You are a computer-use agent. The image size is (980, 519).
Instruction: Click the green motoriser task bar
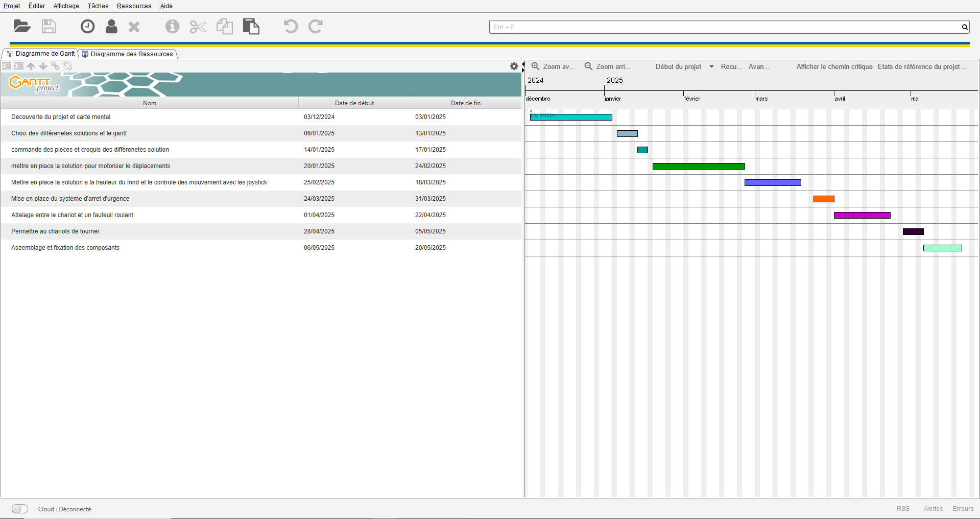click(698, 167)
